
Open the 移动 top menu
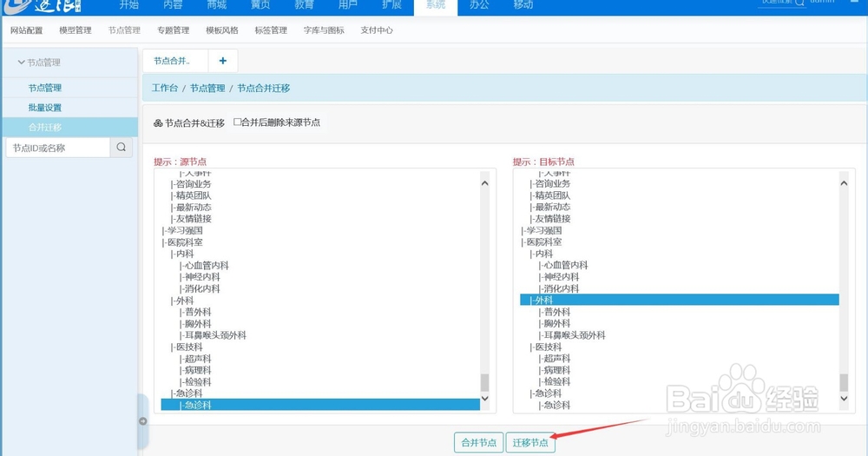tap(523, 5)
